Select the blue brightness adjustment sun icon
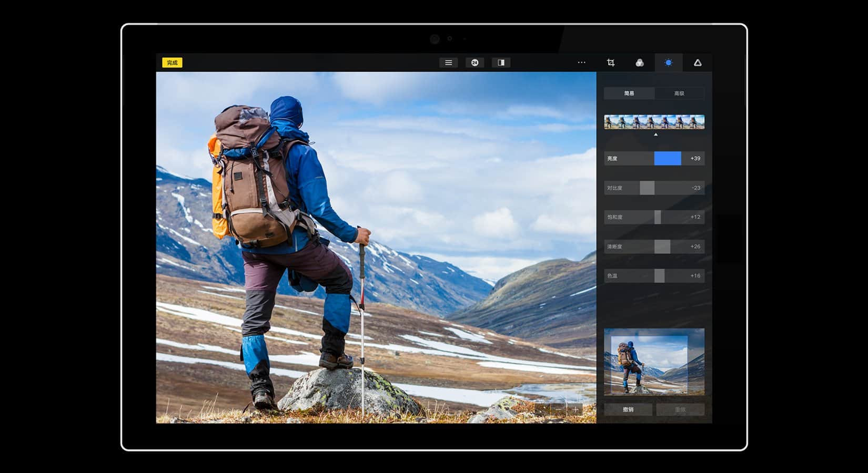 tap(668, 63)
